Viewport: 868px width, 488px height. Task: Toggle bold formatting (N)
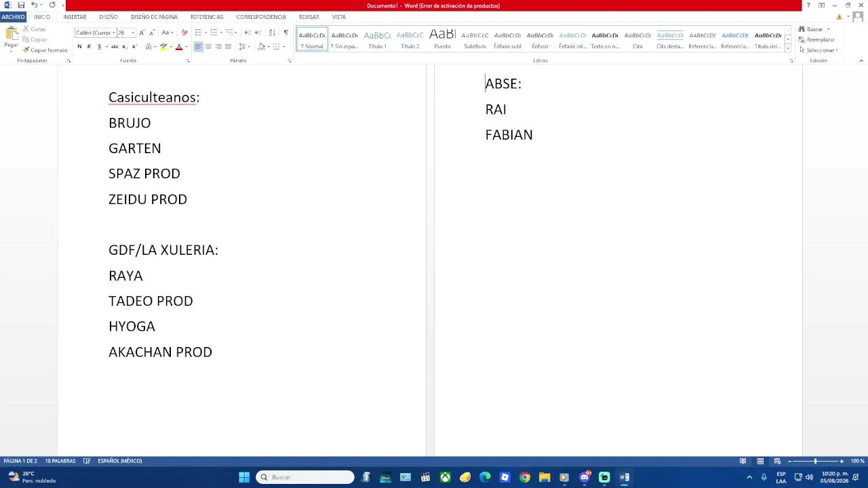(x=79, y=47)
